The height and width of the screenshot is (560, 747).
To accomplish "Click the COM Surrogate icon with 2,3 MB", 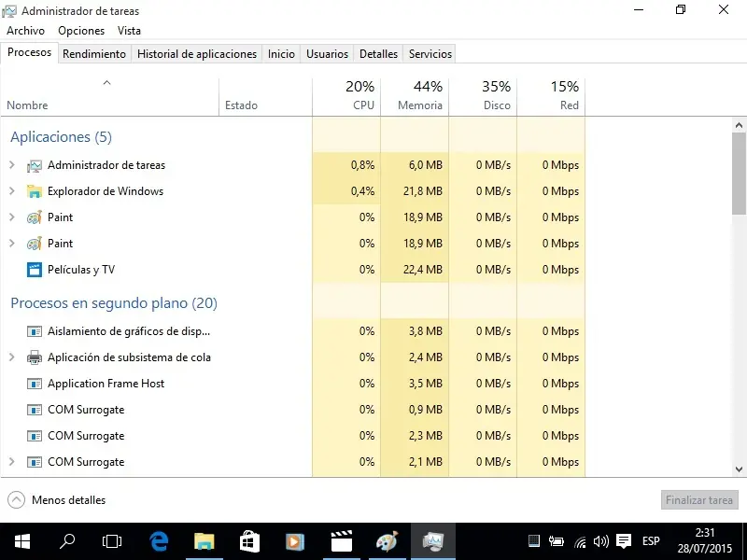I will click(35, 436).
